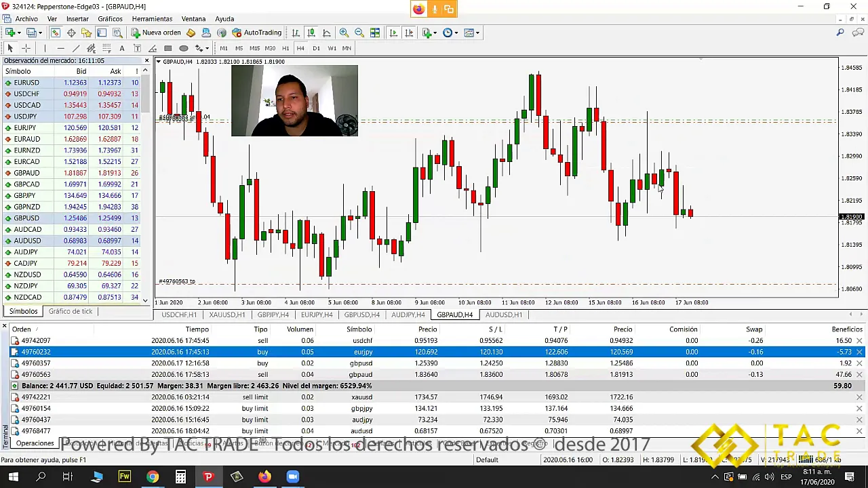
Task: Open the Herramientas menu
Action: click(152, 19)
